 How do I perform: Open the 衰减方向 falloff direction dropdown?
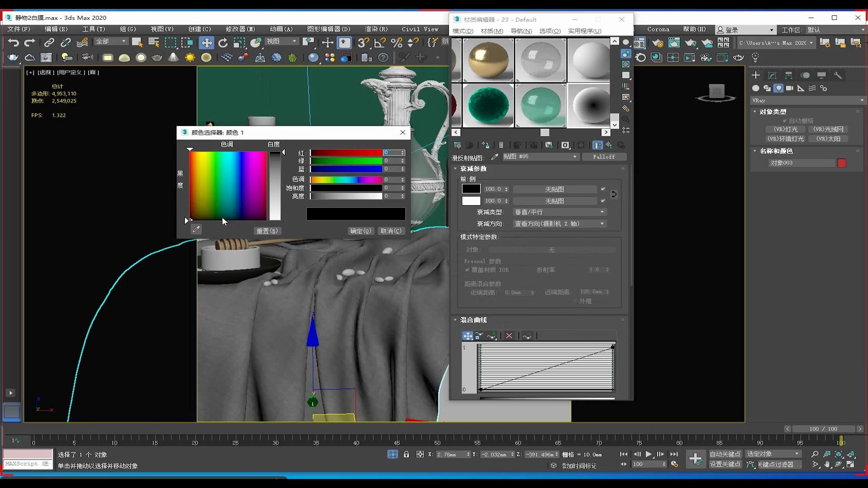click(x=559, y=224)
